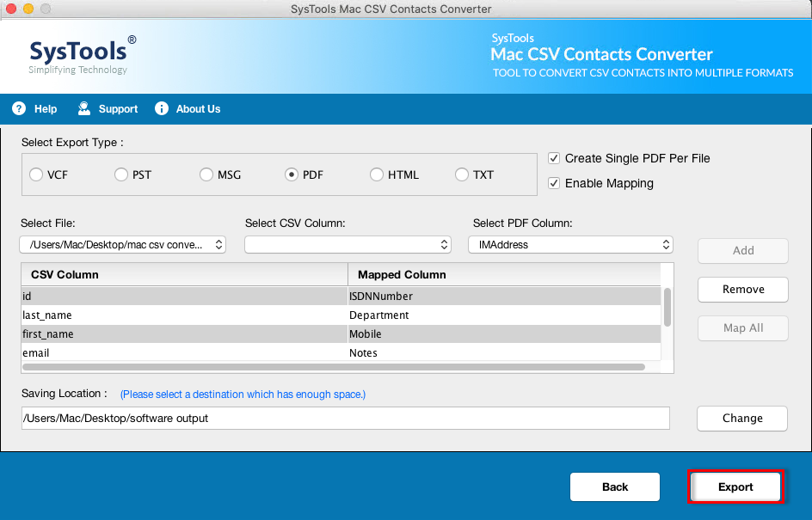Click the Support person icon
812x520 pixels.
pyautogui.click(x=84, y=108)
